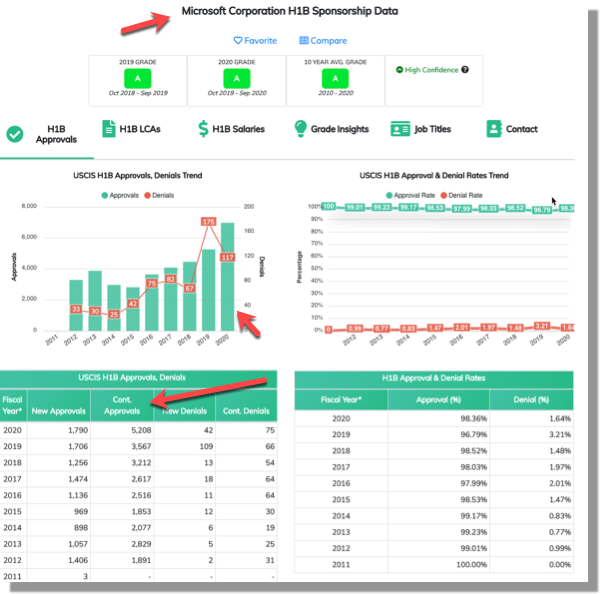Click the Fiscal Year* header in rates table
Viewport: 600px width, 594px height.
(341, 400)
